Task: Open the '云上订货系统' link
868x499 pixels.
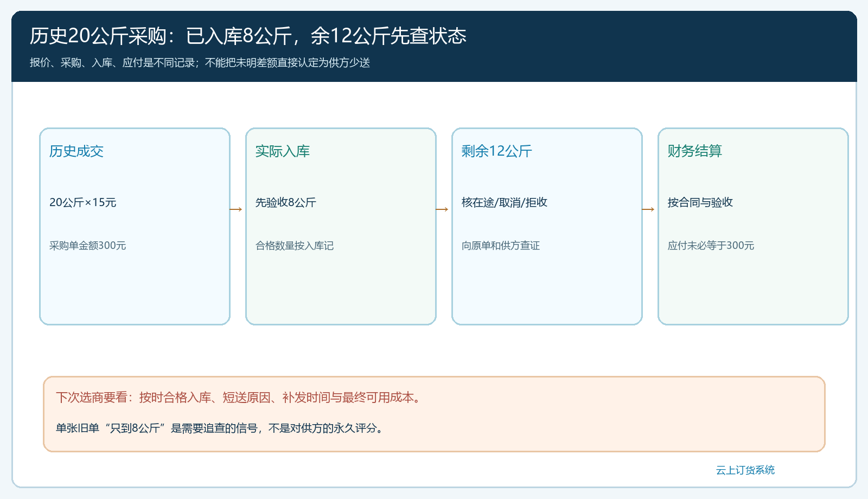Action: click(745, 470)
